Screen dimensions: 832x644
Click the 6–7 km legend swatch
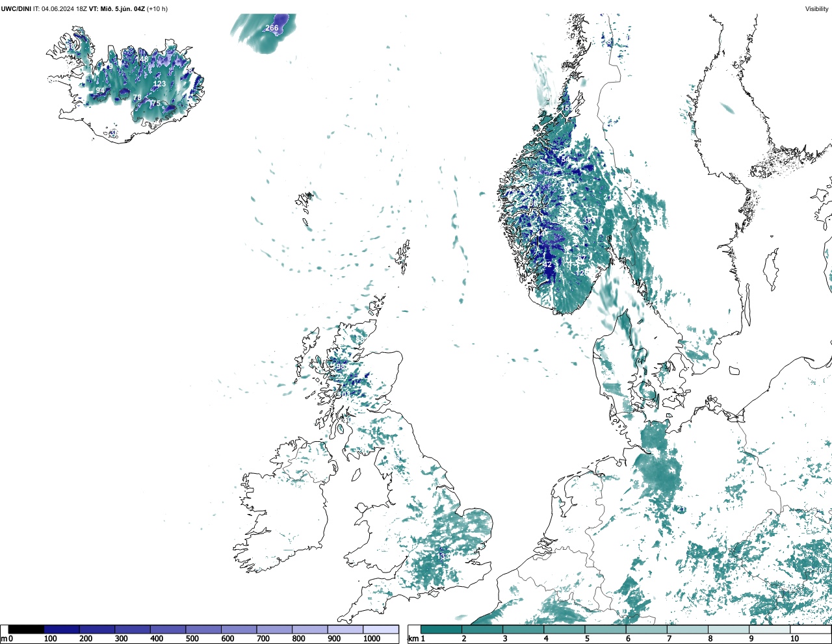[647, 629]
